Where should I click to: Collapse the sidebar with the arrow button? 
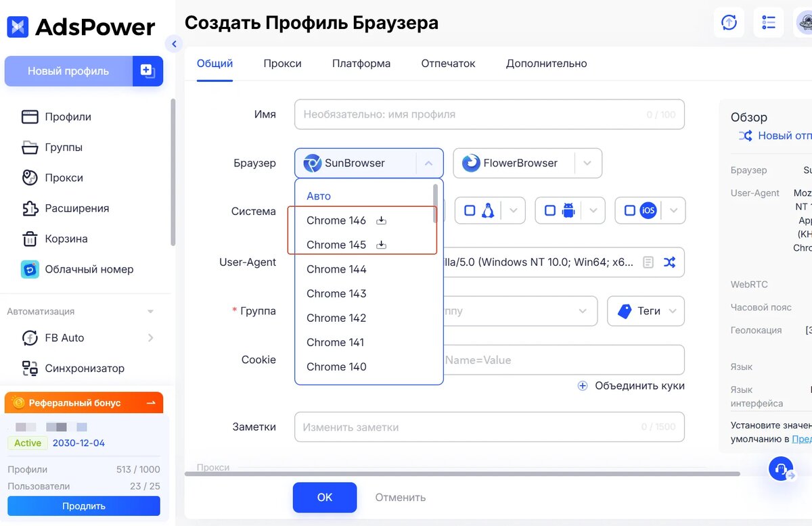[174, 44]
